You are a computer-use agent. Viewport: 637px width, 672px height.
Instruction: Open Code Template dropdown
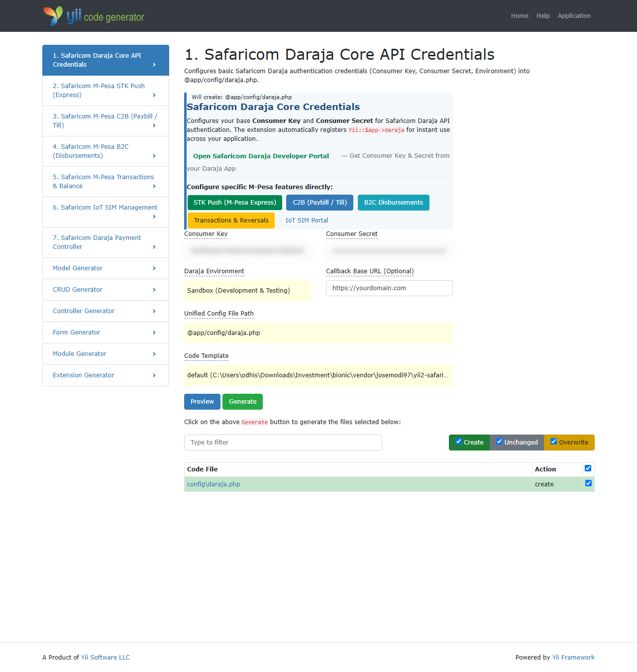coord(318,375)
